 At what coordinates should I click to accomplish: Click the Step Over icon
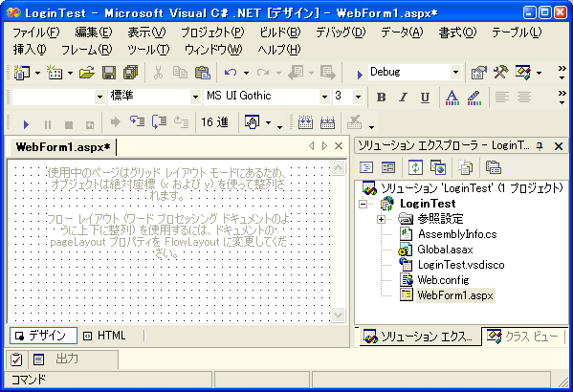159,121
